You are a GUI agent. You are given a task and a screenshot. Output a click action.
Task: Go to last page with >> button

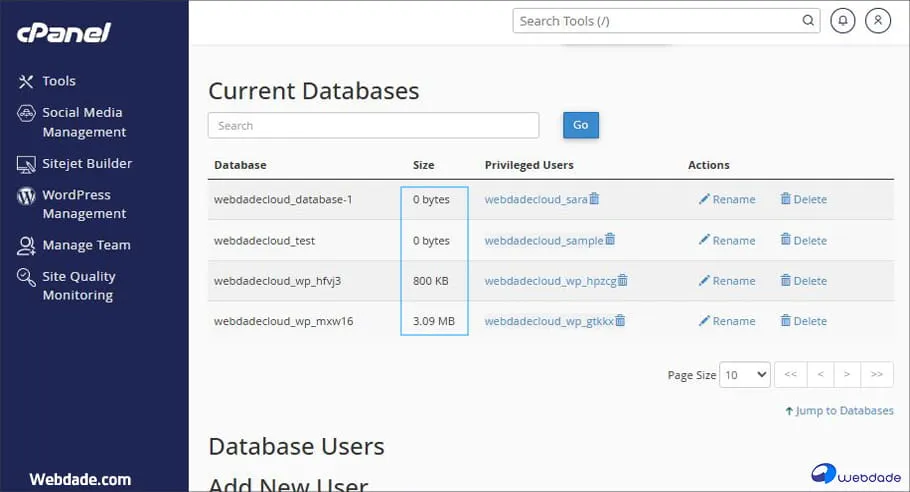877,375
